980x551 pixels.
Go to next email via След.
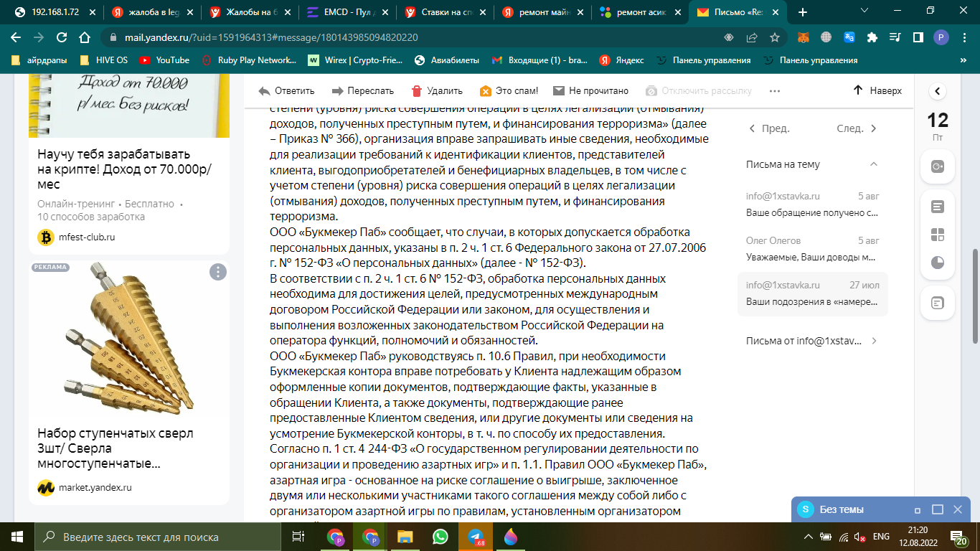(857, 129)
